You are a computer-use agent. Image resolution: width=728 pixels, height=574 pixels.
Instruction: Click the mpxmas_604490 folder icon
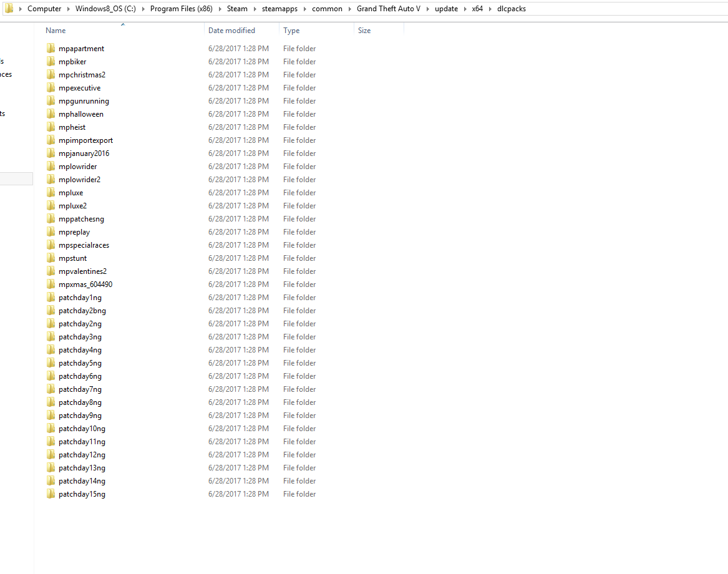tap(51, 285)
